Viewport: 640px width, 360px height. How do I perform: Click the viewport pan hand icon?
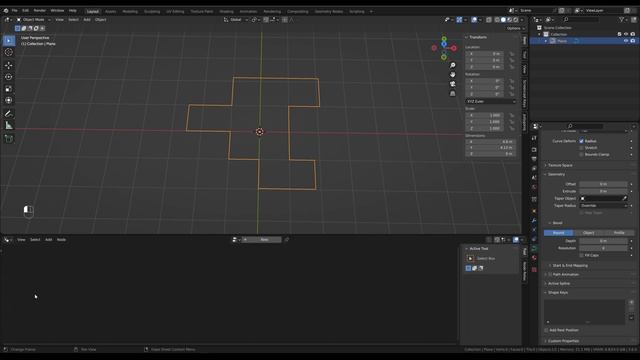[x=452, y=75]
